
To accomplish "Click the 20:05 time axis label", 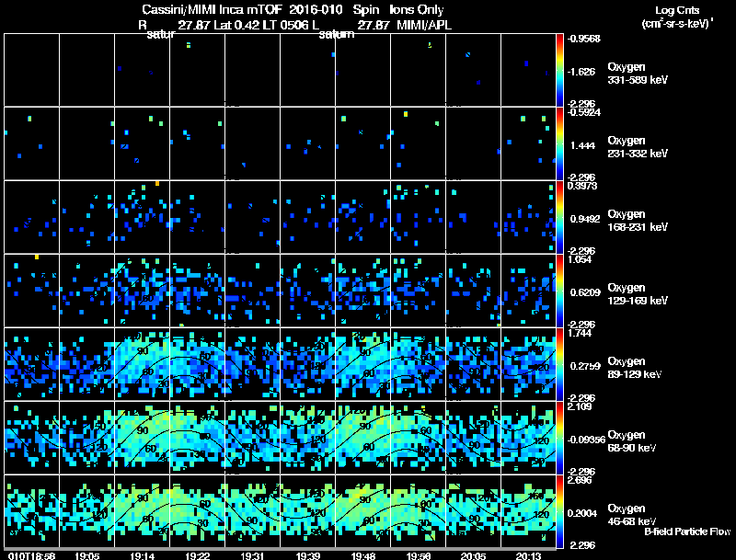I will [473, 555].
